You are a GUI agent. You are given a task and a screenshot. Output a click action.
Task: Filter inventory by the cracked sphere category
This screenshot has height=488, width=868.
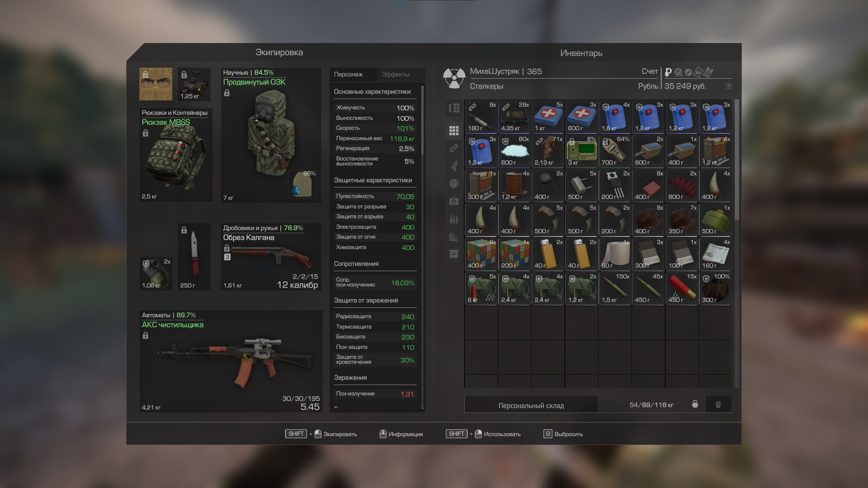[454, 183]
